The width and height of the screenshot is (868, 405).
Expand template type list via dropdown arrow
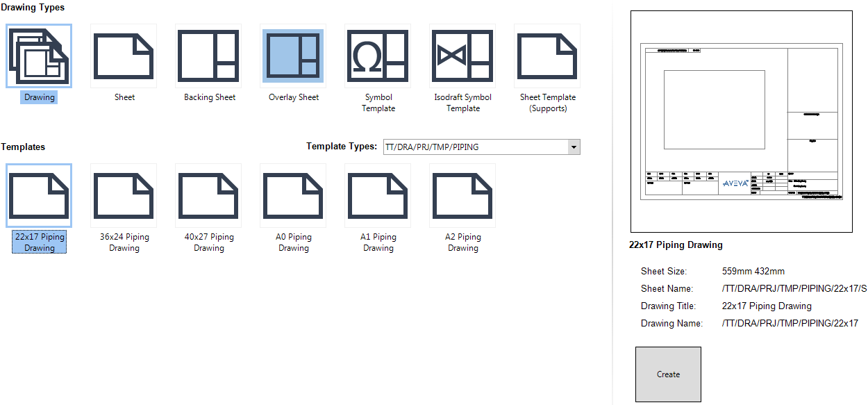(574, 147)
